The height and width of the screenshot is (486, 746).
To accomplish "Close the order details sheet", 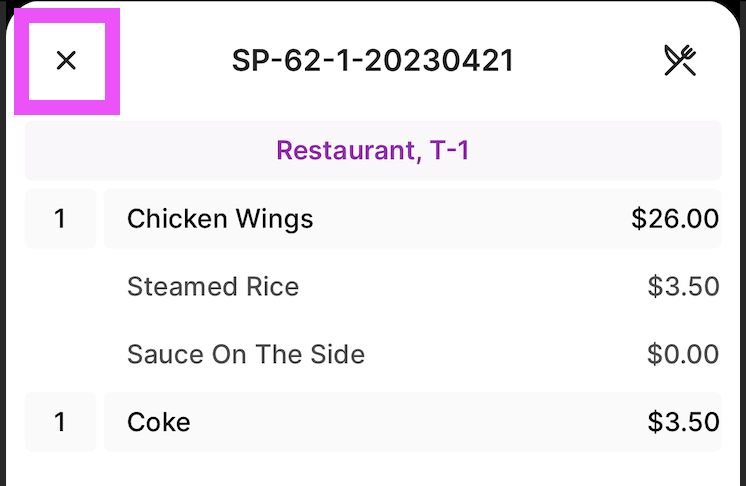I will click(66, 61).
